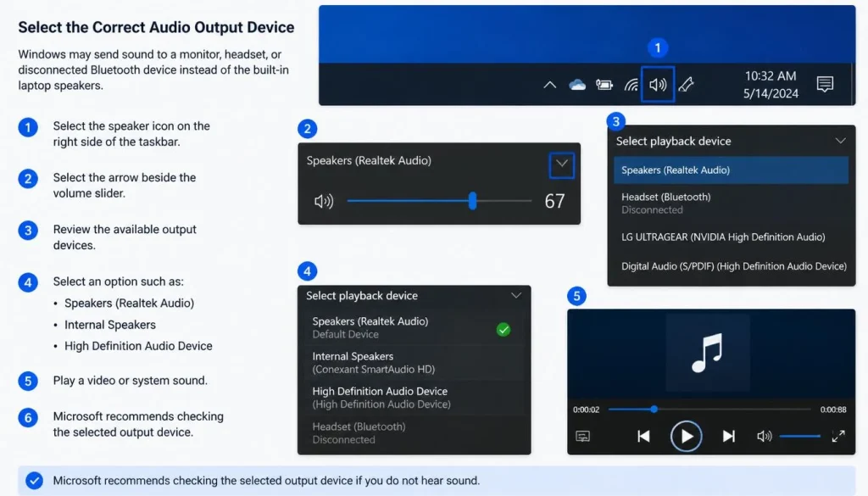This screenshot has height=496, width=868.
Task: Open the Wi-Fi network tray icon
Action: 631,85
